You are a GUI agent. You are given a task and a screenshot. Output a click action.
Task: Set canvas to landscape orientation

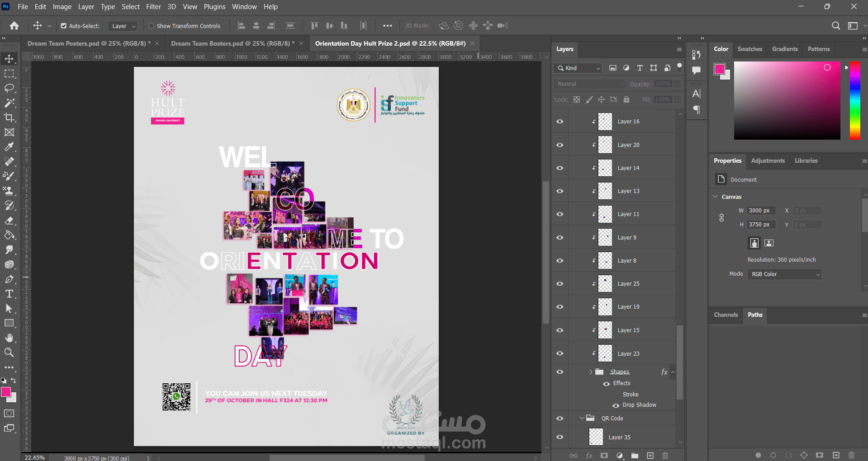coord(769,243)
